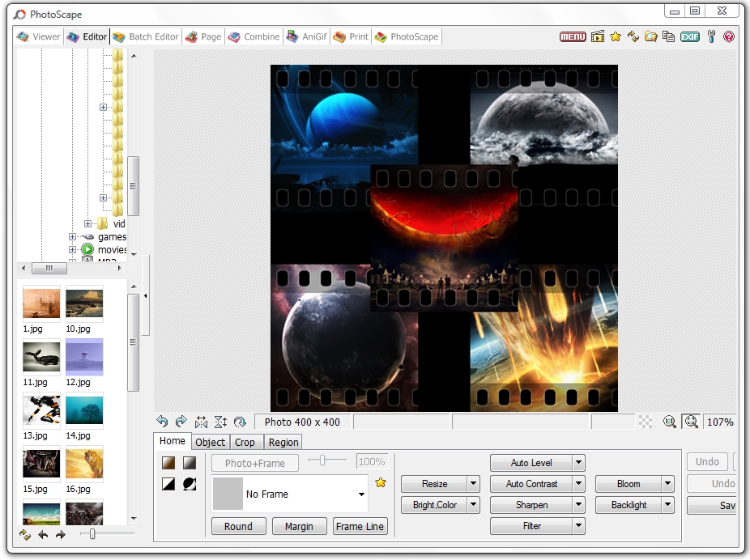Viewport: 750px width, 560px height.
Task: Click the yellow star favorites icon in top toolbar
Action: coord(615,36)
